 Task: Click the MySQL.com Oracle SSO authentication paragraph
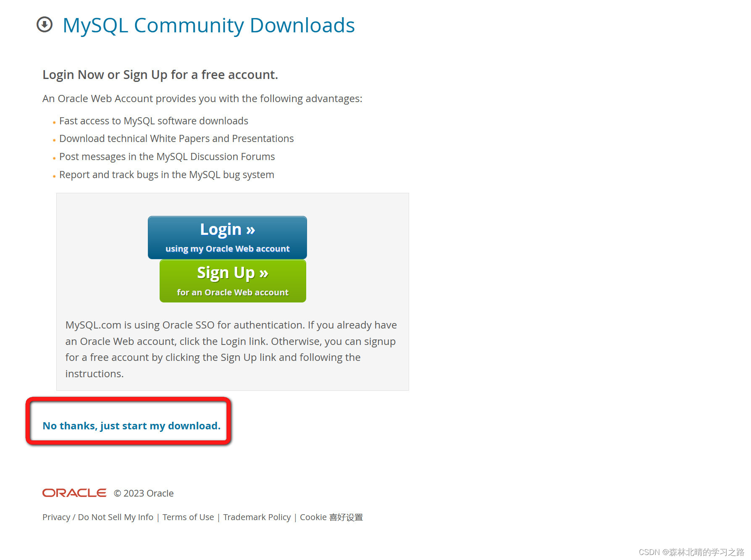click(x=231, y=349)
